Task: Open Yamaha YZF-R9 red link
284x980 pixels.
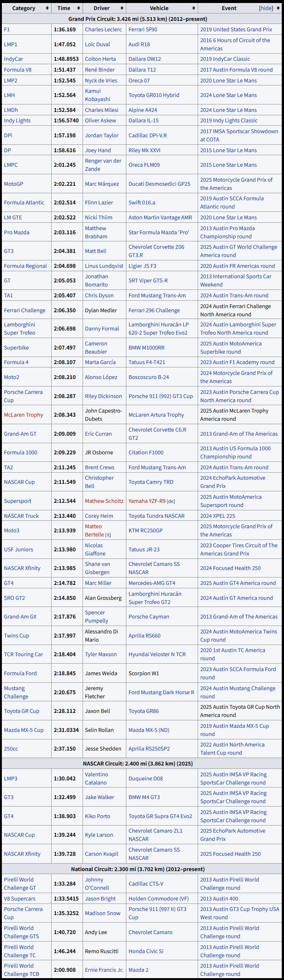Action: (147, 501)
